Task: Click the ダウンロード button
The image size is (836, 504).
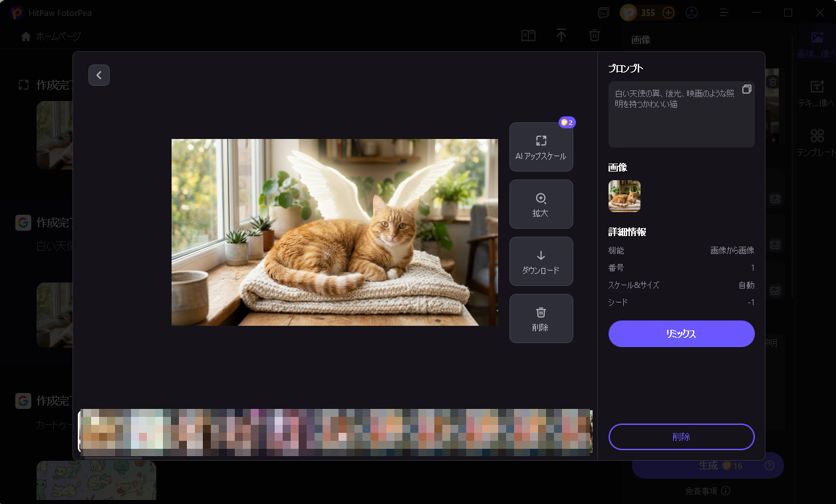Action: (x=541, y=261)
